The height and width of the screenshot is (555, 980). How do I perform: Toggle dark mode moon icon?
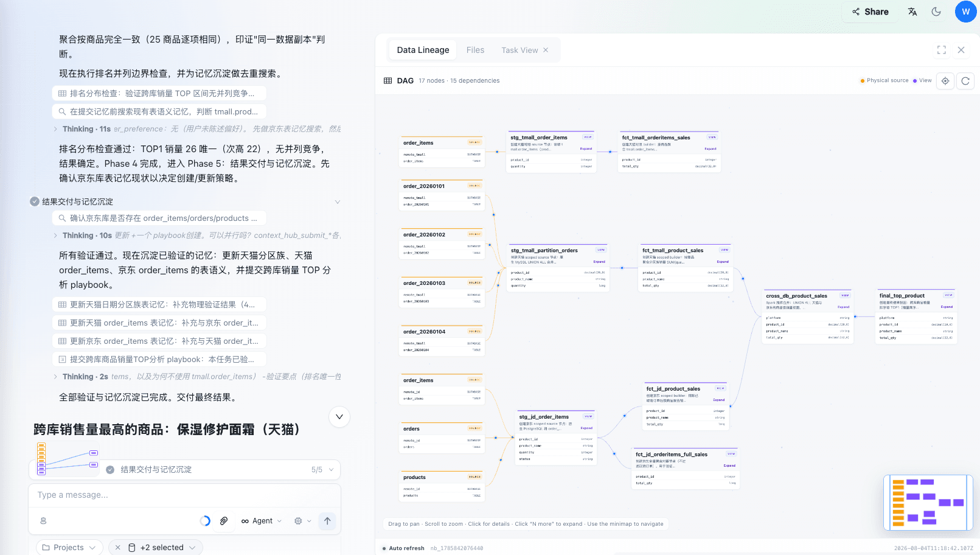pyautogui.click(x=936, y=12)
